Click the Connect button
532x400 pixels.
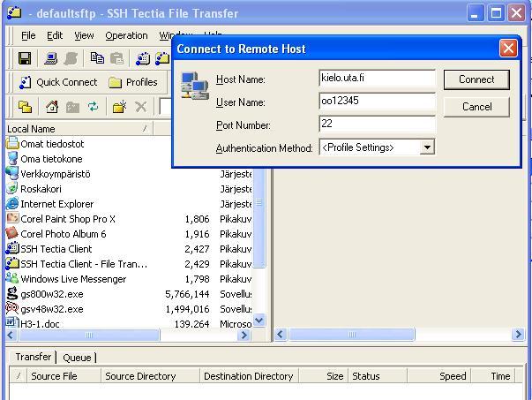point(476,79)
